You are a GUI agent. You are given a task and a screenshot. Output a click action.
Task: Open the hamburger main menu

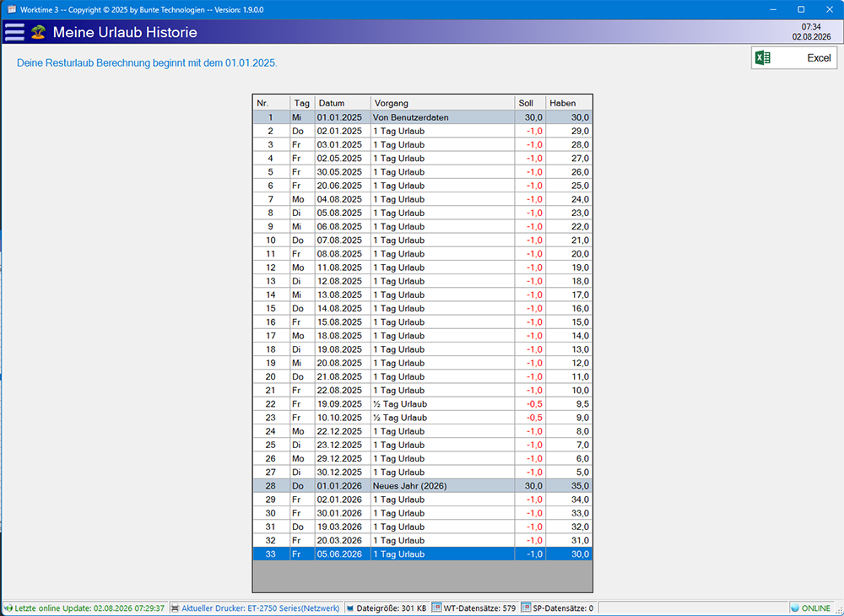tap(14, 32)
